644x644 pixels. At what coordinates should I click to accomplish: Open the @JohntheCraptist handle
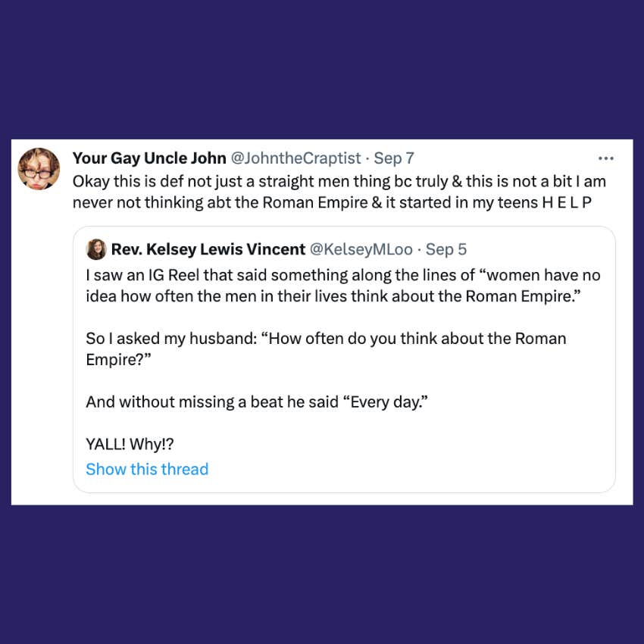point(295,158)
